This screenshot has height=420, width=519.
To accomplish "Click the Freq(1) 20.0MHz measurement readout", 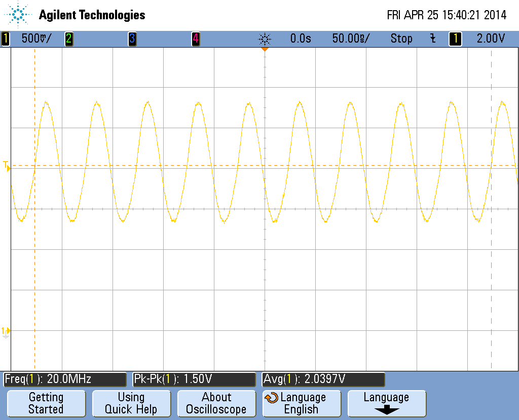I will [x=64, y=379].
